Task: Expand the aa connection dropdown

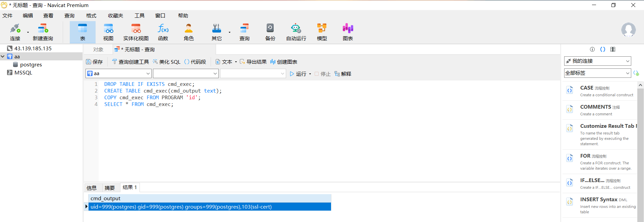Action: tap(148, 73)
